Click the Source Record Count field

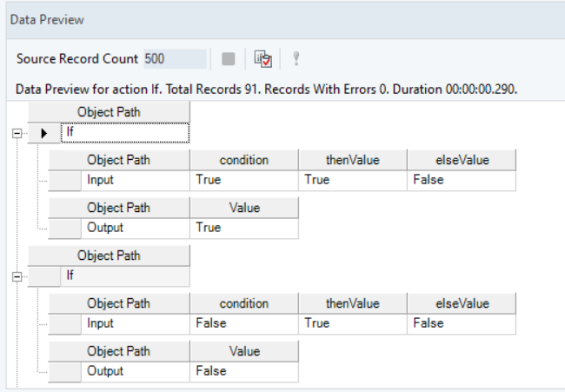(x=175, y=59)
